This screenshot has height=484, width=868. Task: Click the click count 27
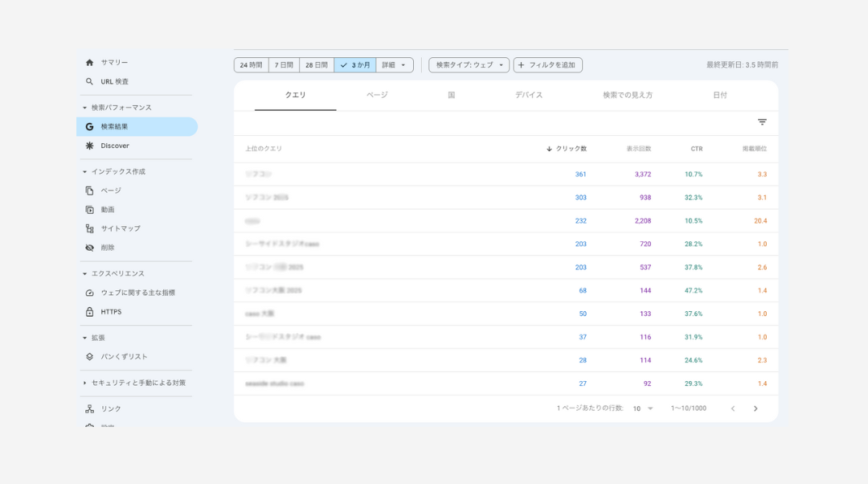click(583, 384)
